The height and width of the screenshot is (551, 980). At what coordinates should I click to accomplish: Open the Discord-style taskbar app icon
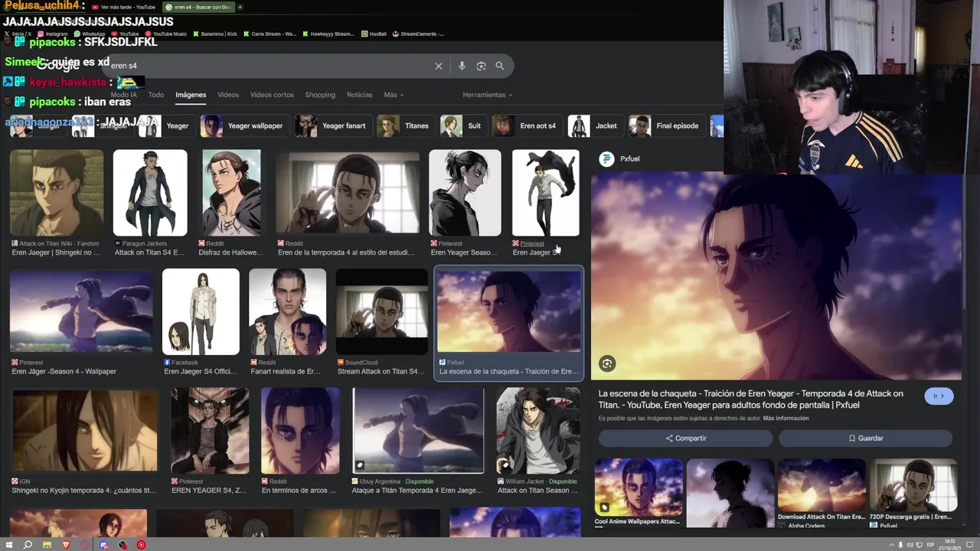coord(104,545)
